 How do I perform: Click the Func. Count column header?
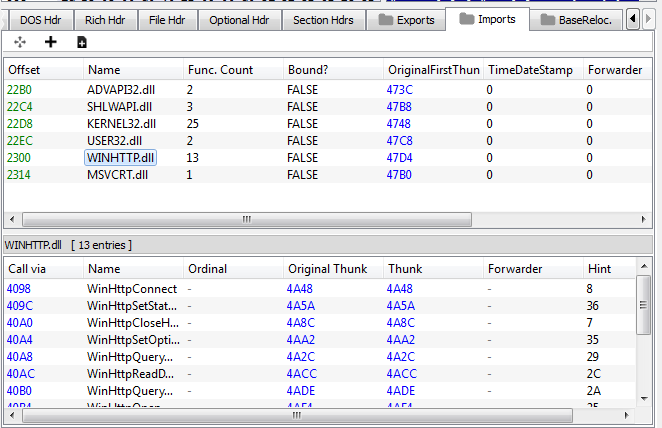tap(233, 70)
